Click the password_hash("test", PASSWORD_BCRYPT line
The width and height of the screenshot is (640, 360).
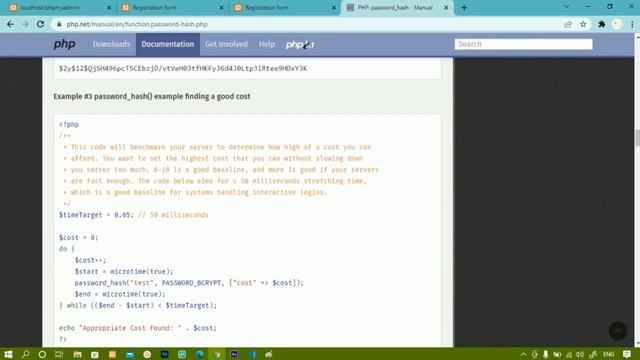pyautogui.click(x=189, y=283)
